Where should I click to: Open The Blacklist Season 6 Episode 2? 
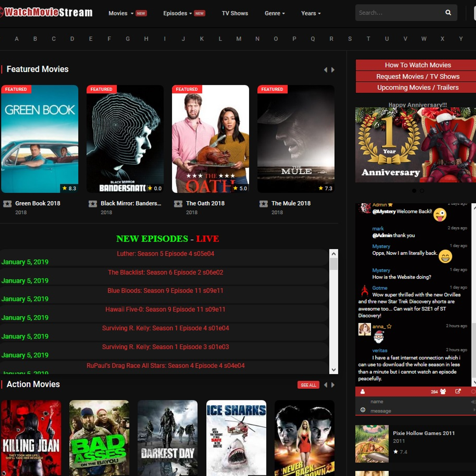[x=165, y=272]
